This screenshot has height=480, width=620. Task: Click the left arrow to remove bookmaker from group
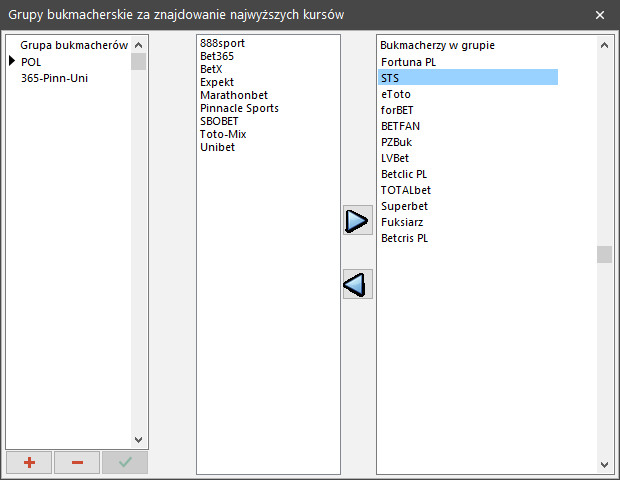357,285
